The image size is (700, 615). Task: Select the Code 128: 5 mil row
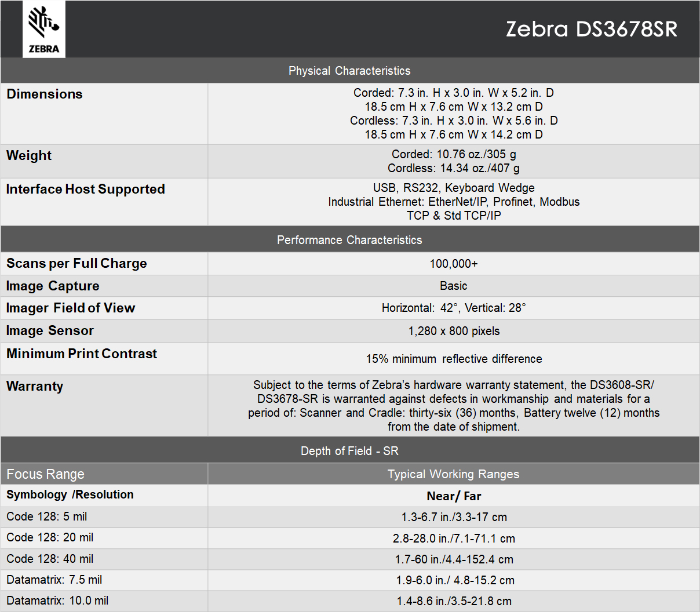(47, 516)
